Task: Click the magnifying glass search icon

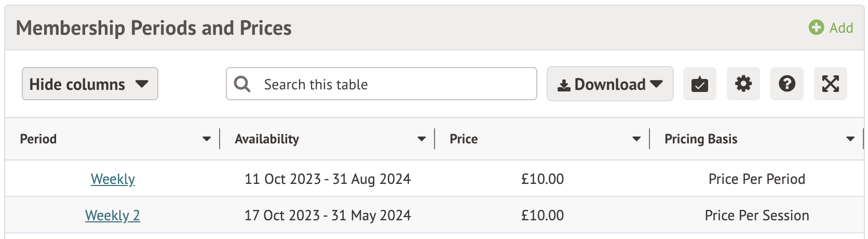Action: (x=242, y=84)
